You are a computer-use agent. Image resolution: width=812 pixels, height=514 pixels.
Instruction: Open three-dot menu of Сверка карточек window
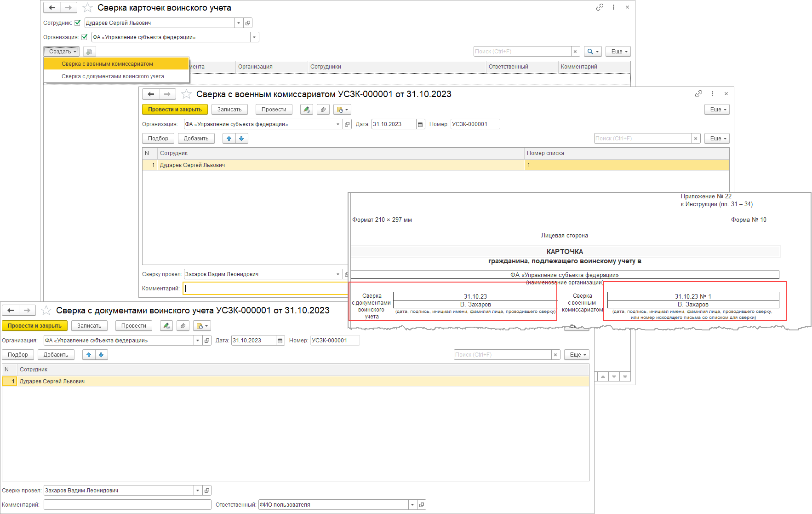(x=613, y=7)
